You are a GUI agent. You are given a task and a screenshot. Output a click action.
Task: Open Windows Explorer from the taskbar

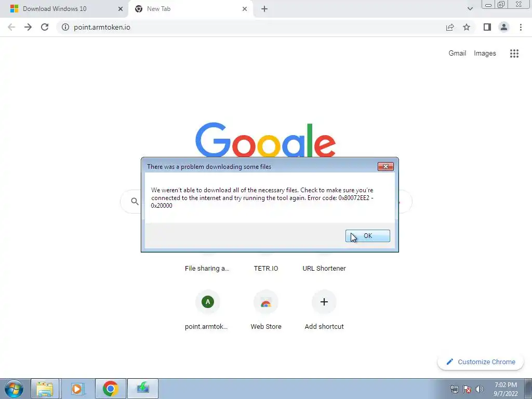coord(45,389)
